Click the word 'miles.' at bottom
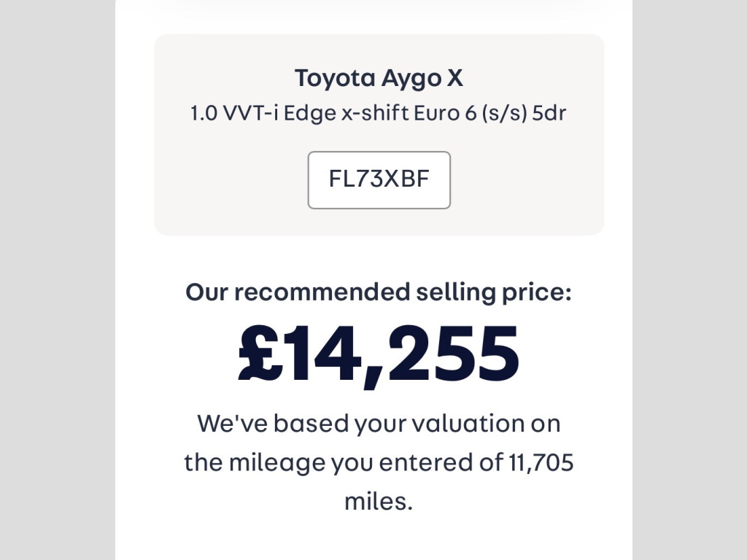Screen dimensions: 747x560 (379, 501)
